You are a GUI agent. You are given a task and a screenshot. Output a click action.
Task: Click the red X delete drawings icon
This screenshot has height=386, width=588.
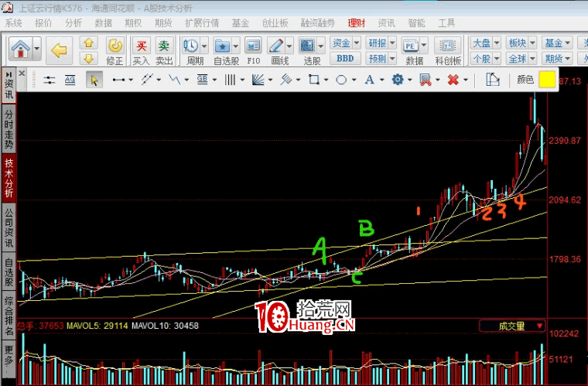(453, 80)
